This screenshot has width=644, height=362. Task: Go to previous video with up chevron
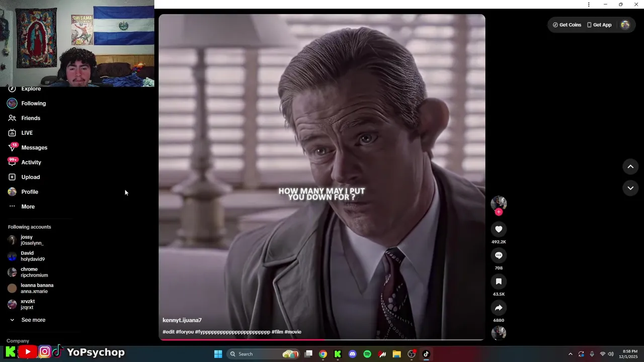[x=630, y=166]
